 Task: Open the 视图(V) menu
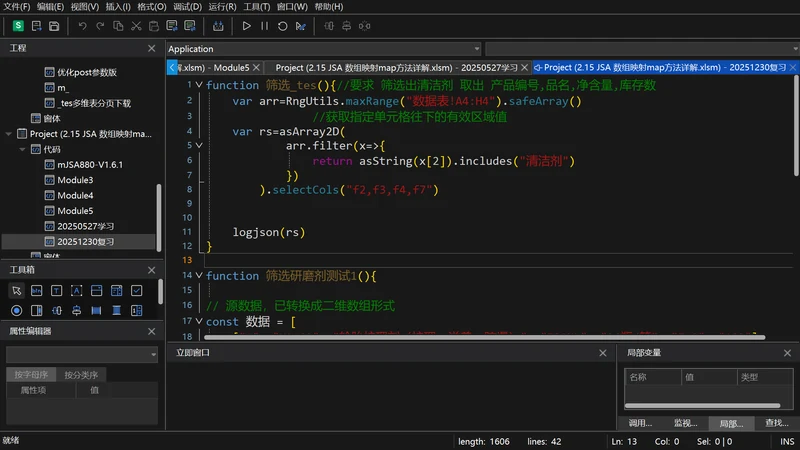pos(85,7)
